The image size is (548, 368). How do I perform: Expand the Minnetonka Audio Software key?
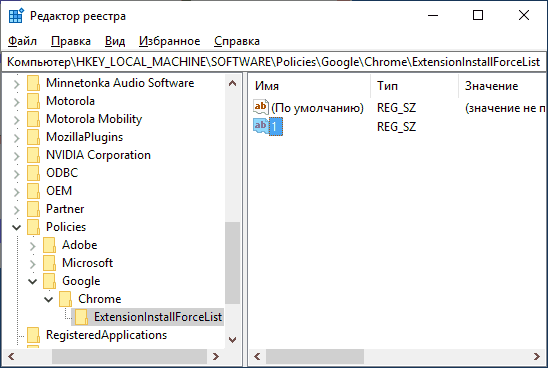(x=16, y=84)
